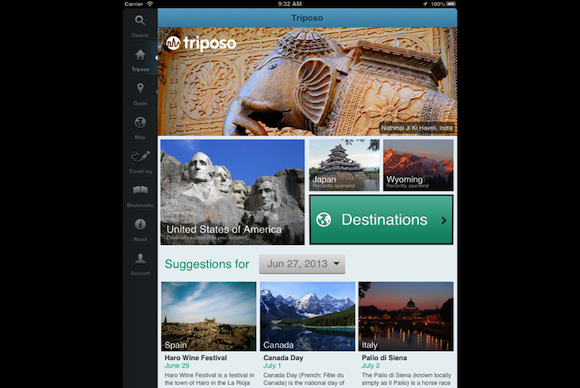The height and width of the screenshot is (388, 580).
Task: Click the battery indicator in status bar
Action: tap(451, 4)
